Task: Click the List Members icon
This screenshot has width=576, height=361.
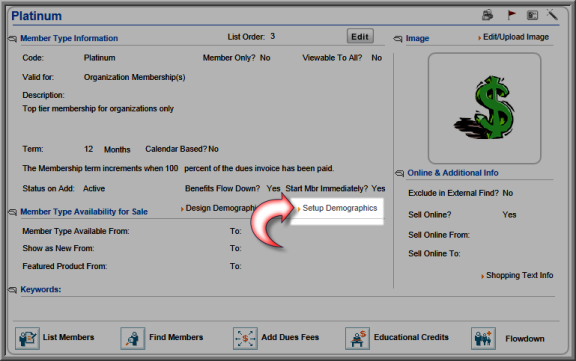Action: point(28,338)
